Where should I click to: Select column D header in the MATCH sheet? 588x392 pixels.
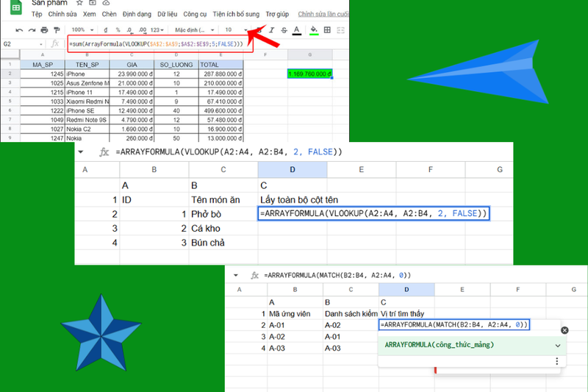point(406,289)
